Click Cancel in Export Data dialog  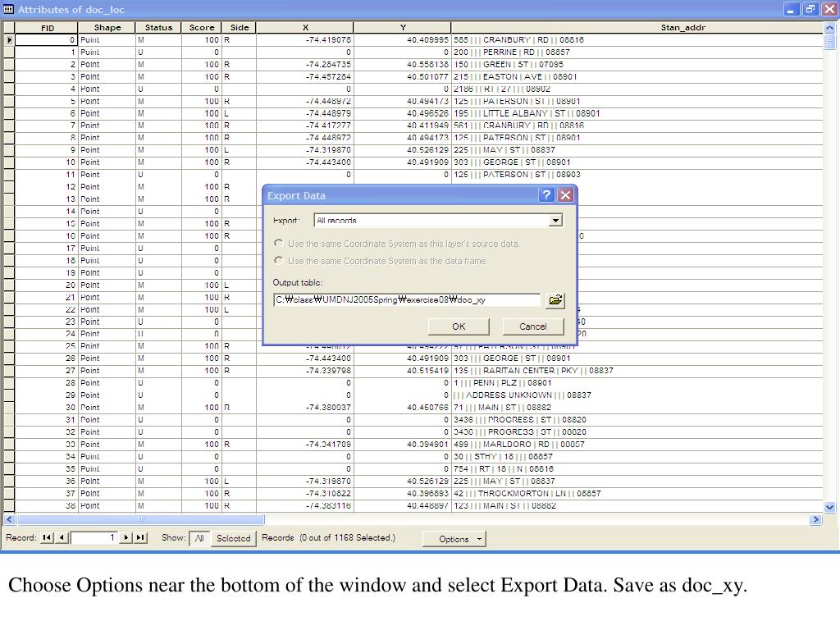tap(533, 326)
